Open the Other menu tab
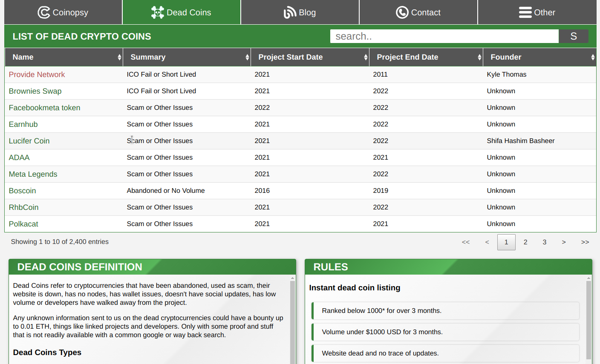This screenshot has height=364, width=600. point(537,12)
